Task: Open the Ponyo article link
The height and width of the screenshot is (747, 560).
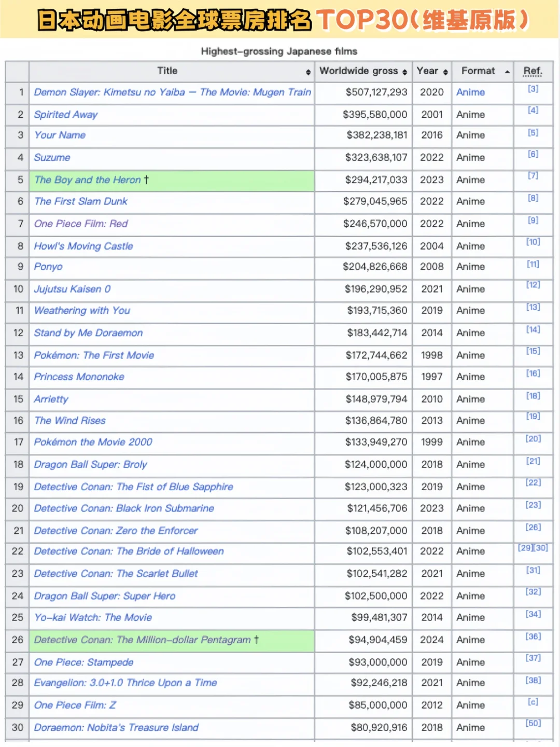Action: click(x=48, y=267)
